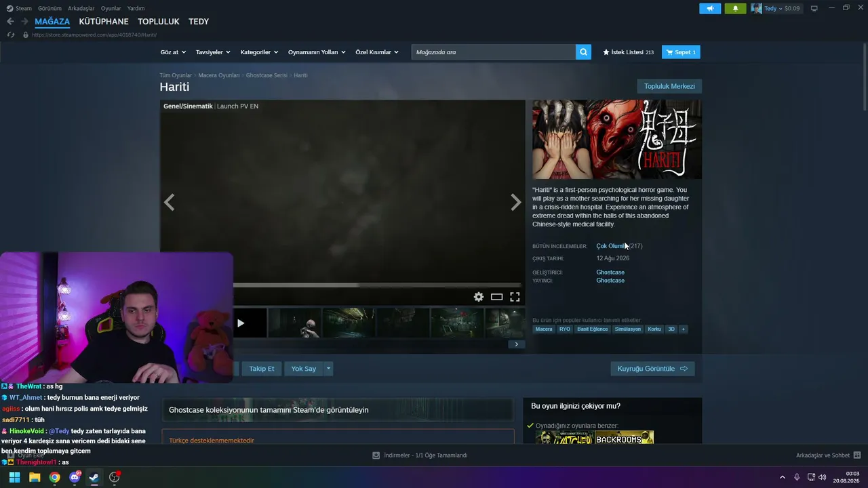
Task: Expand the Göz at dropdown
Action: tap(173, 52)
